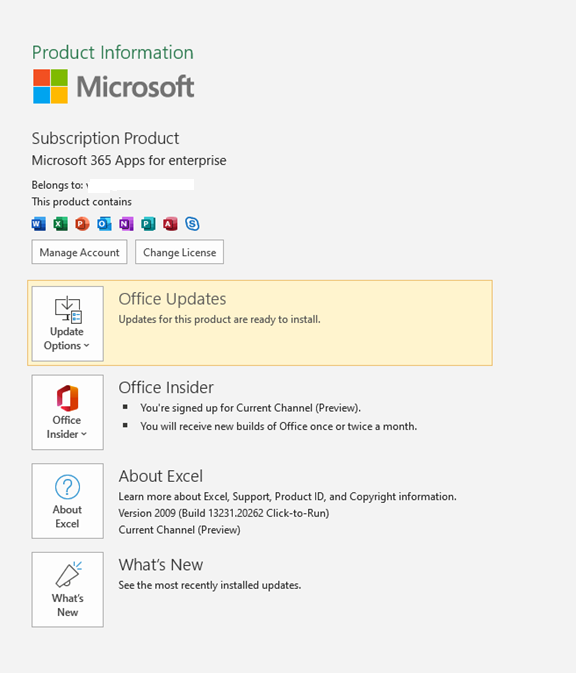Viewport: 576px width, 673px height.
Task: Click the 'Version 2009 (Build 13231.20262 Click-to-Run)' text
Action: [x=224, y=513]
